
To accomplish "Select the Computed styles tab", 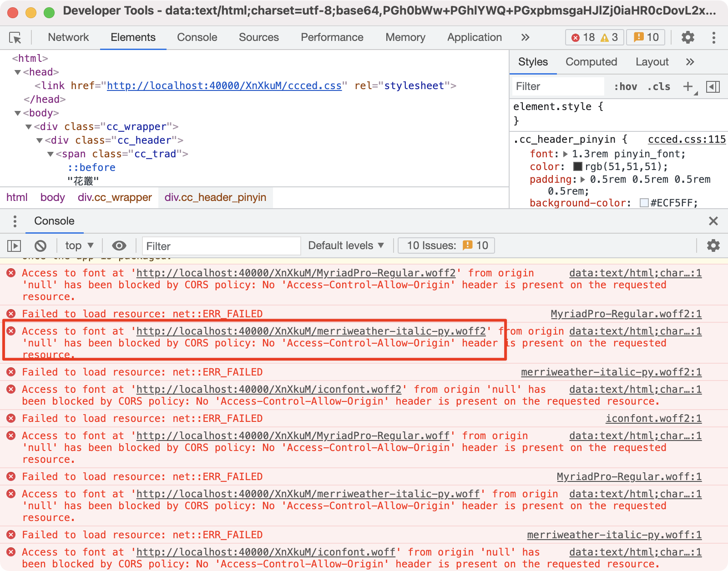I will 591,62.
